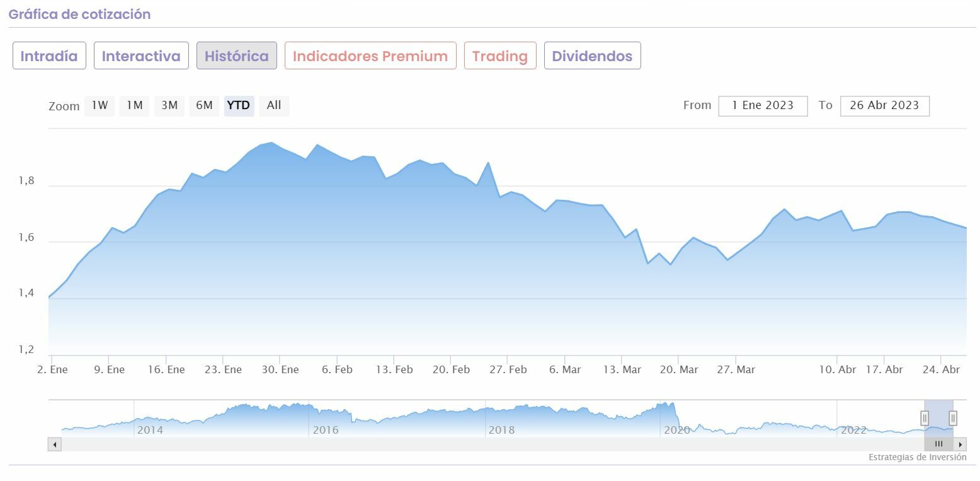Click the navigator left handle grip
The image size is (980, 481).
point(925,417)
